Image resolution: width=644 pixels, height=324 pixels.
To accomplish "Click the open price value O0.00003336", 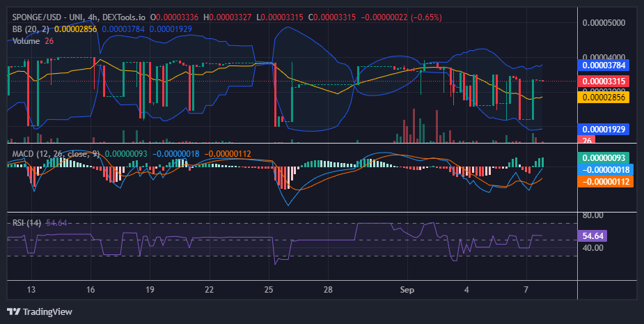I will pos(174,17).
